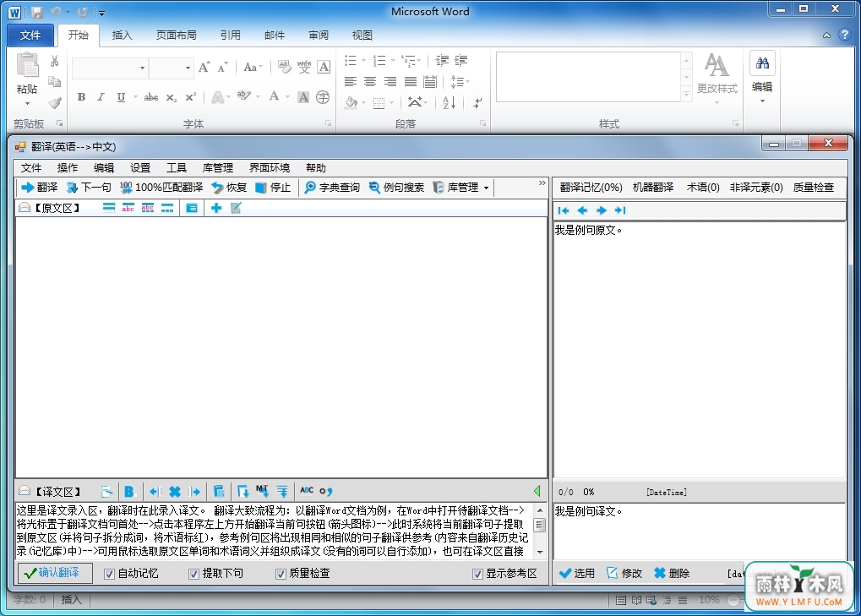Expand the styles gallery more arrow
Image resolution: width=861 pixels, height=616 pixels.
click(x=686, y=95)
